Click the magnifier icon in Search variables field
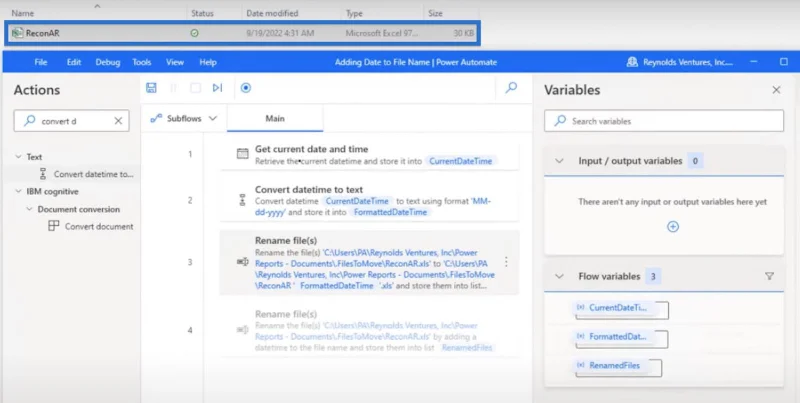Image resolution: width=800 pixels, height=403 pixels. click(x=560, y=121)
